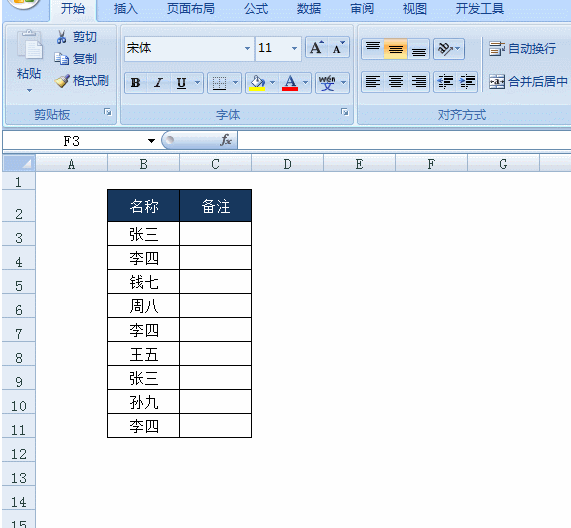Expand fill color dropdown arrow
Screen dimensions: 571x528
pos(272,83)
